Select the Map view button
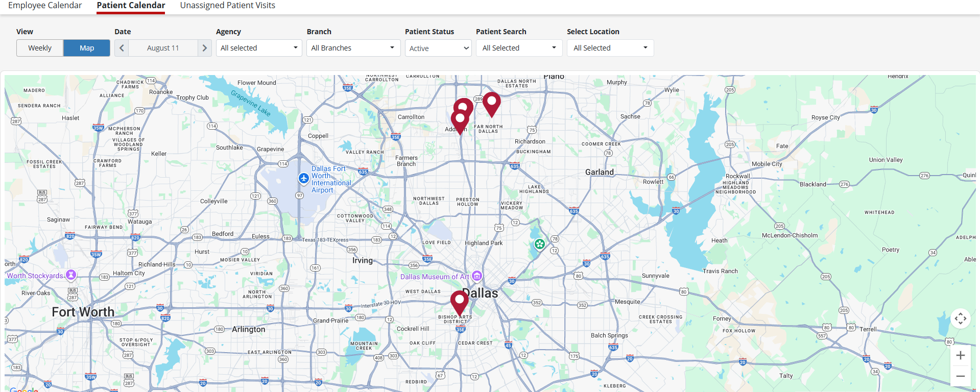Screen dimensions: 980x392 87,48
